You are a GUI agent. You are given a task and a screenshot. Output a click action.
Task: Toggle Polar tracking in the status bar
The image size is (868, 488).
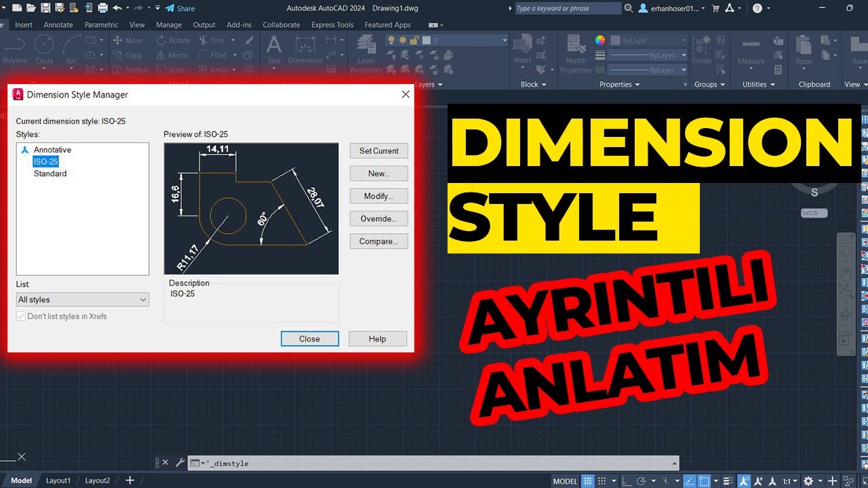tap(640, 481)
